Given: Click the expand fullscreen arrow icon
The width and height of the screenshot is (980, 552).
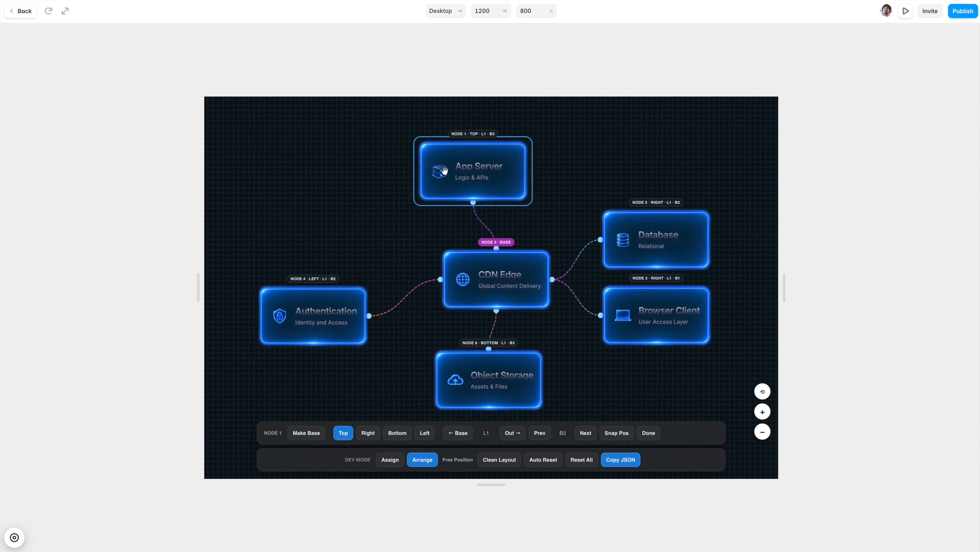Looking at the screenshot, I should point(65,11).
